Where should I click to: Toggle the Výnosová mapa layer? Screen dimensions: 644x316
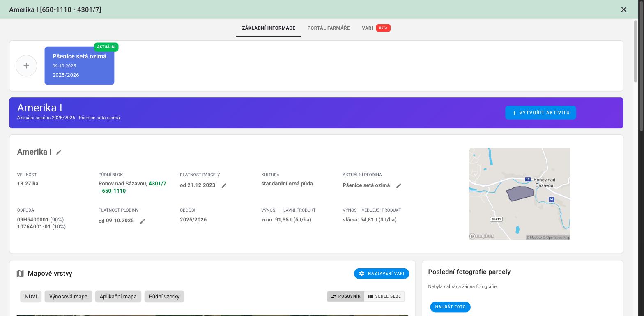click(68, 296)
